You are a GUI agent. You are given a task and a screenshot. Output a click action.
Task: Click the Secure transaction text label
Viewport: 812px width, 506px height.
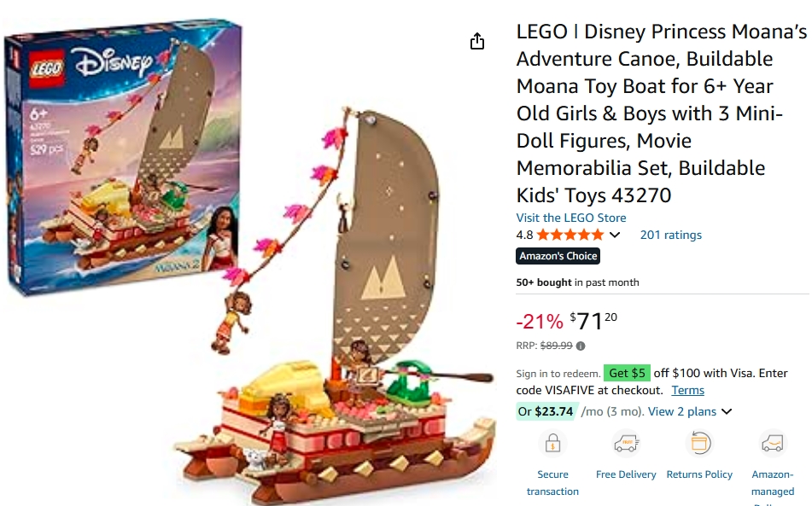click(x=552, y=483)
